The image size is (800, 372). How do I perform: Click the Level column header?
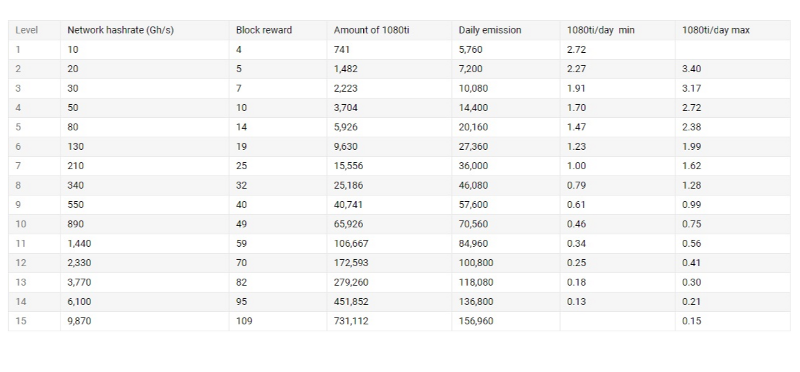[27, 30]
